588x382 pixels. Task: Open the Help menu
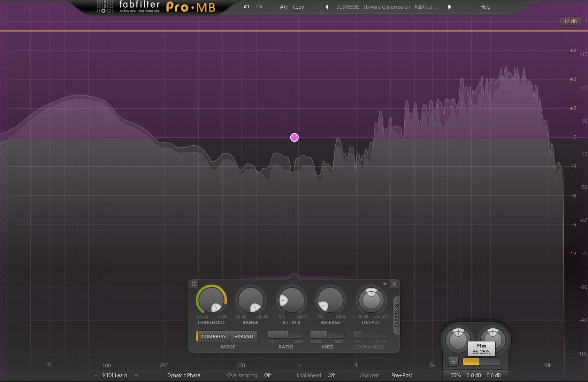[x=485, y=7]
